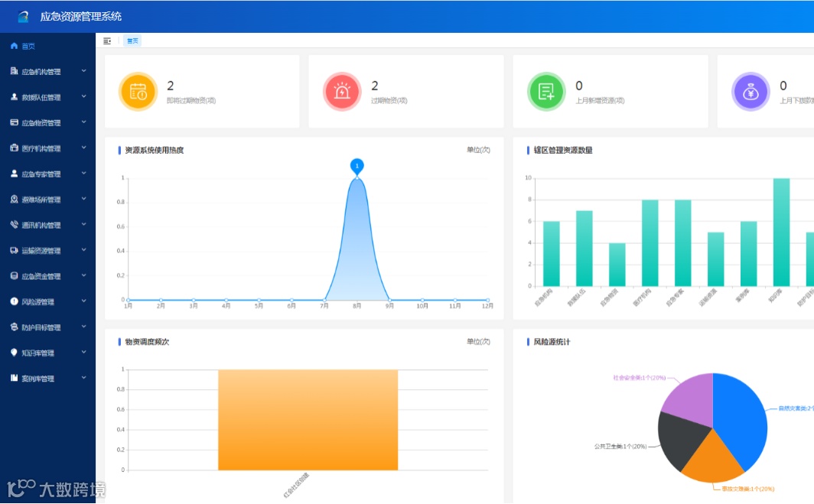Expand 医疗机构管理 with its chevron
Image resolution: width=814 pixels, height=504 pixels.
pyautogui.click(x=83, y=148)
